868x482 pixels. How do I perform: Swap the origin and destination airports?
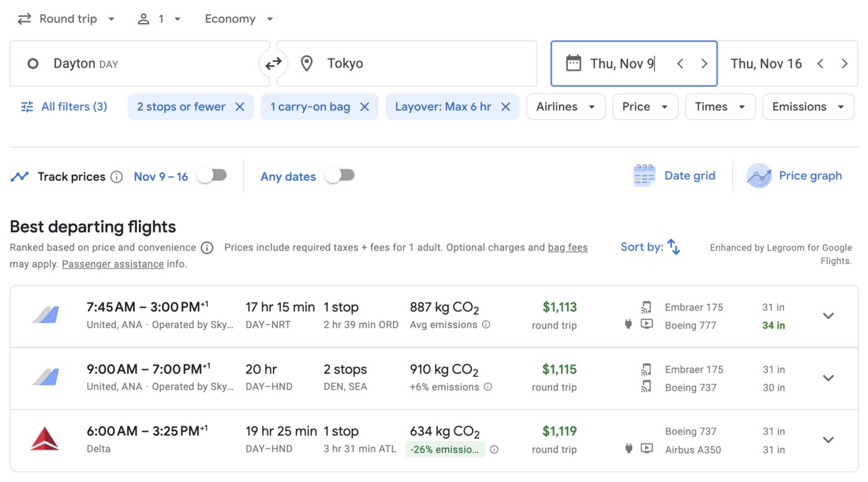point(273,64)
